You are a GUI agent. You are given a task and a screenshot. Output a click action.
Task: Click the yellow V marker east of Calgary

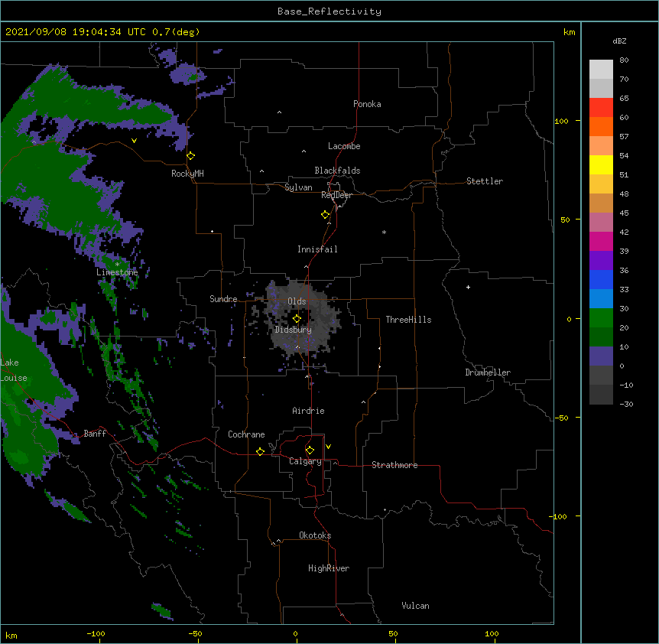coord(328,447)
